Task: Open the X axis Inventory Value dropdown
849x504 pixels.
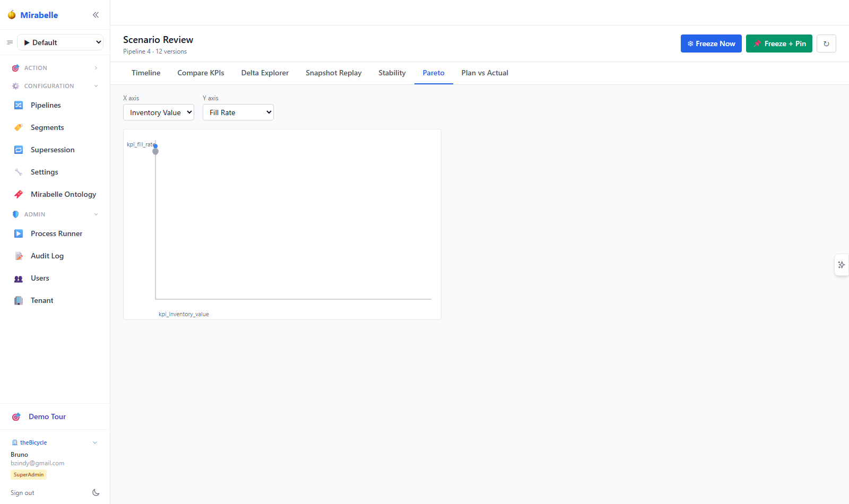Action: (x=159, y=112)
